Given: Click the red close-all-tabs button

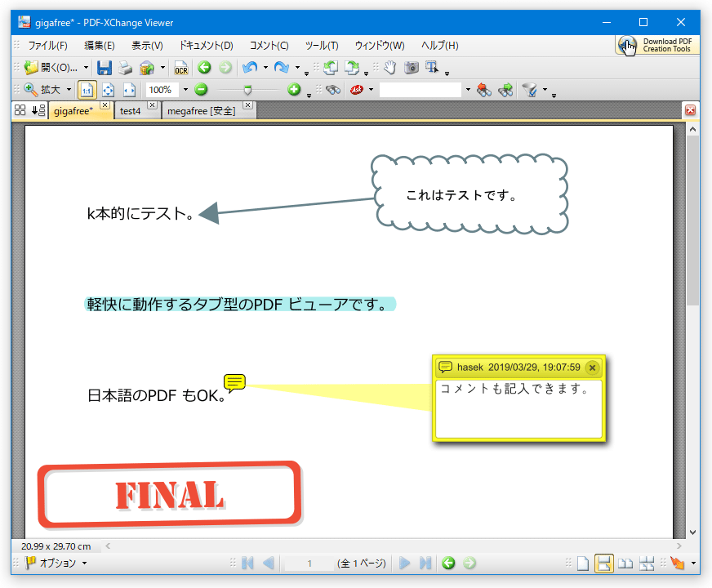Looking at the screenshot, I should 690,110.
